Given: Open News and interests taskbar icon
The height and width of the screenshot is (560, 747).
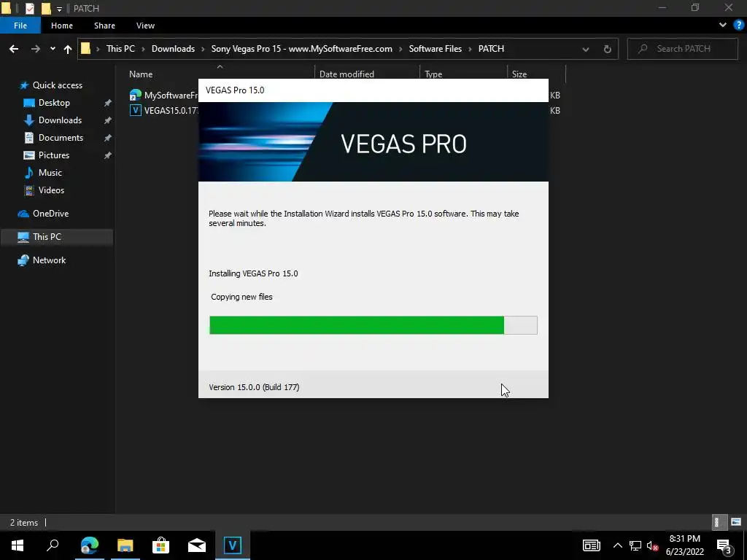Looking at the screenshot, I should pyautogui.click(x=591, y=545).
